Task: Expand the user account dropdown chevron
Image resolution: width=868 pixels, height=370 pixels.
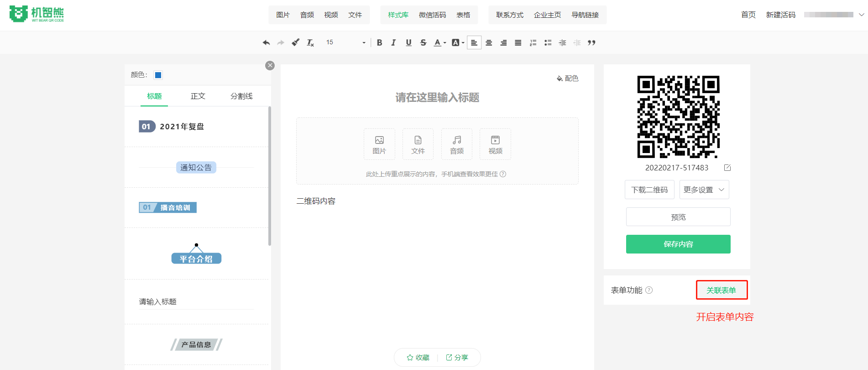Action: (862, 15)
